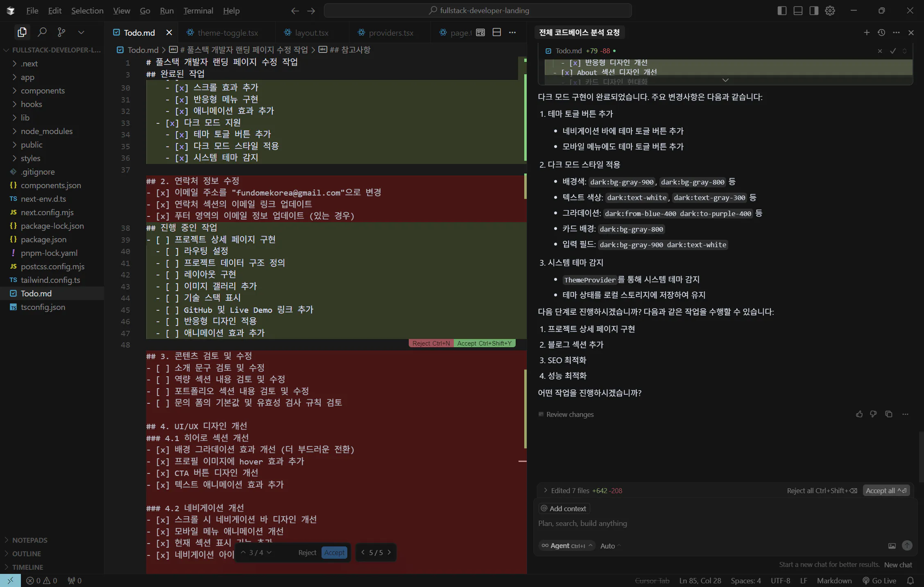This screenshot has width=924, height=587.
Task: Start a new chat with plus icon
Action: point(867,32)
